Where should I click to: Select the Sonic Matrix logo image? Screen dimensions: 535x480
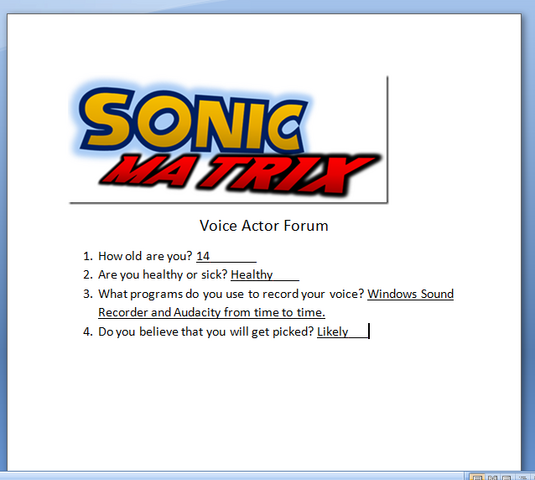point(228,140)
